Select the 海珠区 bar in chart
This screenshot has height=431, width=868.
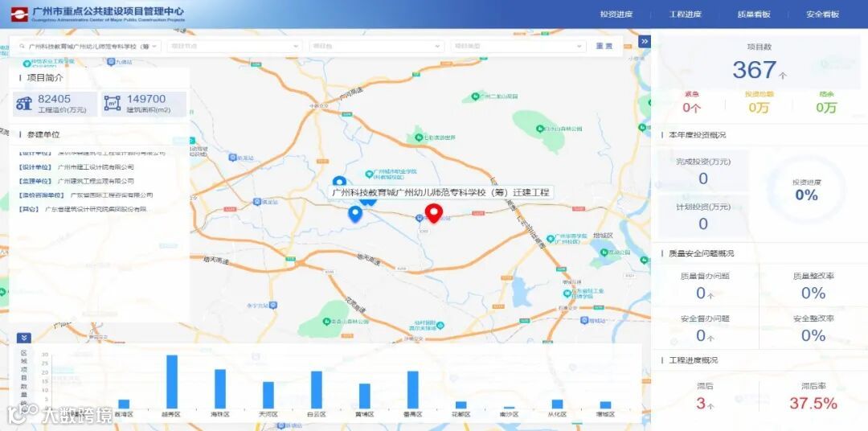pos(220,389)
